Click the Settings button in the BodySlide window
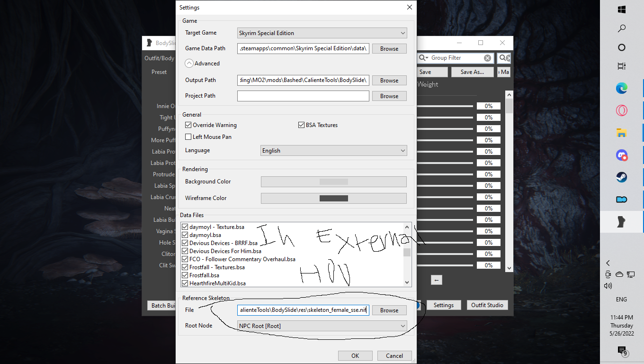 pyautogui.click(x=444, y=305)
